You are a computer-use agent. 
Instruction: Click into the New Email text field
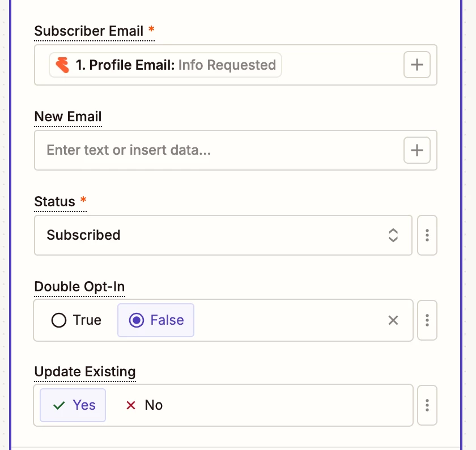click(219, 150)
